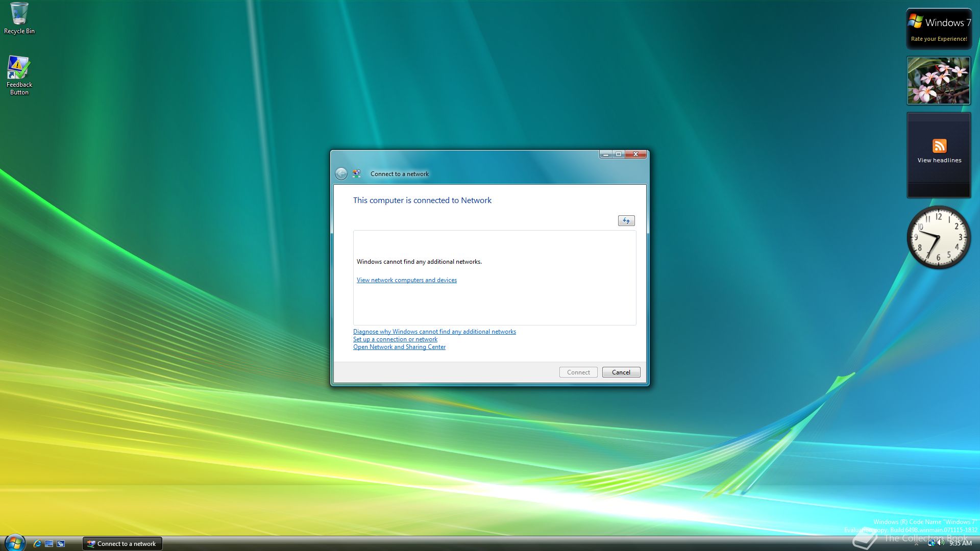The width and height of the screenshot is (980, 551).
Task: Select Connect to a network taskbar button
Action: [122, 544]
